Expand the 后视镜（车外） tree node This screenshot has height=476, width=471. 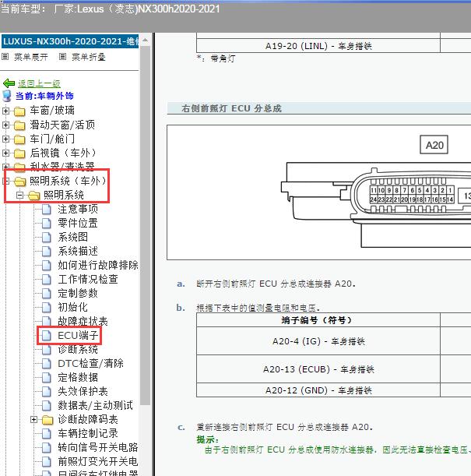click(5, 153)
